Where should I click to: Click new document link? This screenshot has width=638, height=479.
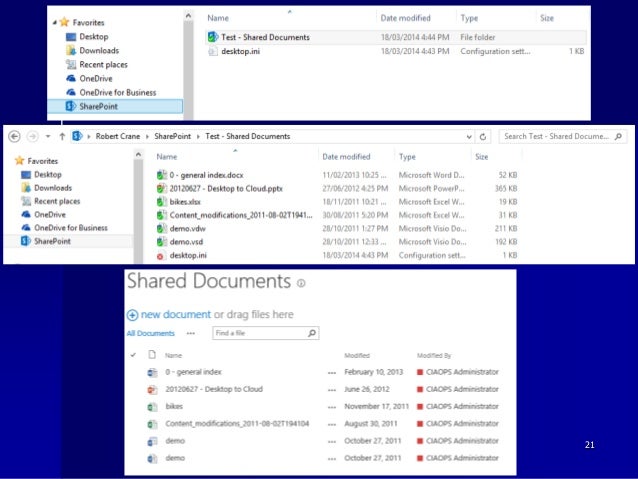coord(176,314)
